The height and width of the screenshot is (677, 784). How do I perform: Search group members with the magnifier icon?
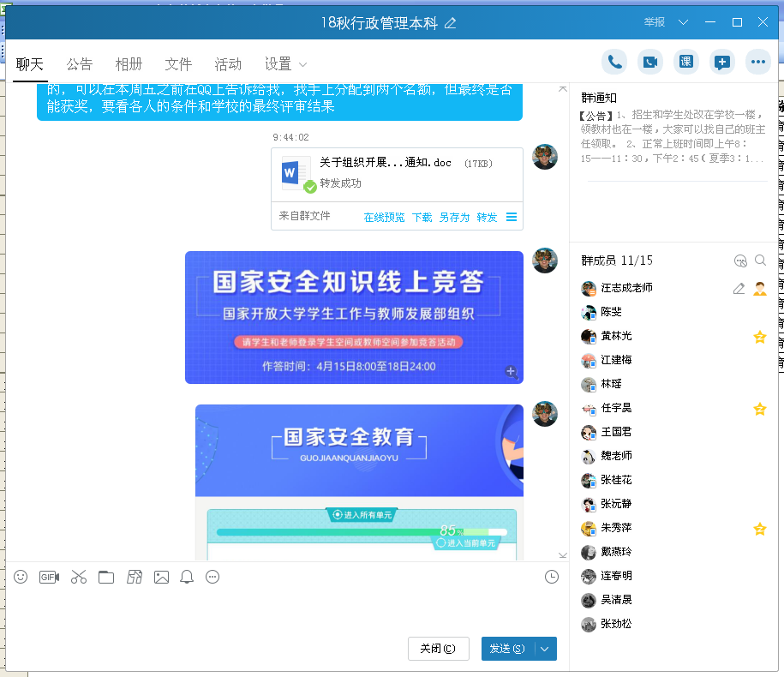(x=760, y=261)
